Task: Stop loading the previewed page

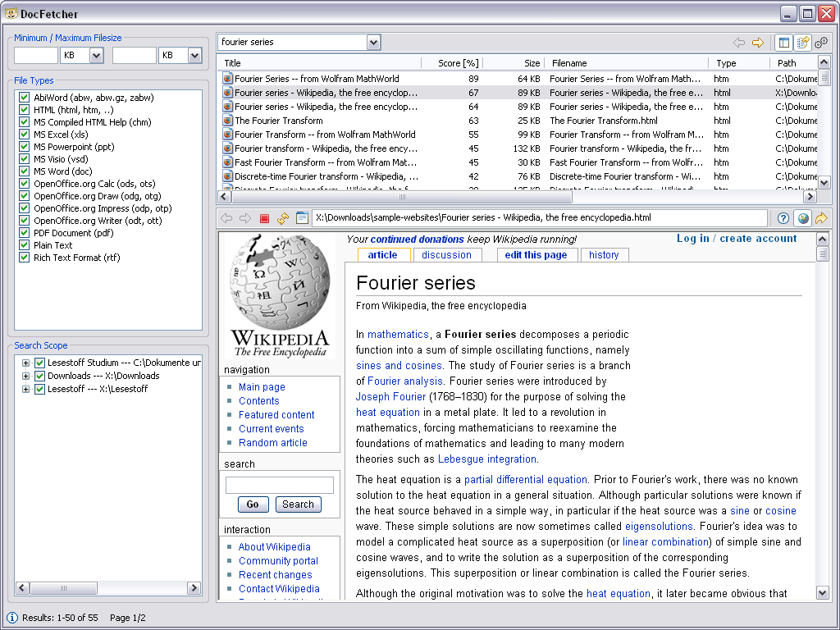Action: (x=264, y=218)
